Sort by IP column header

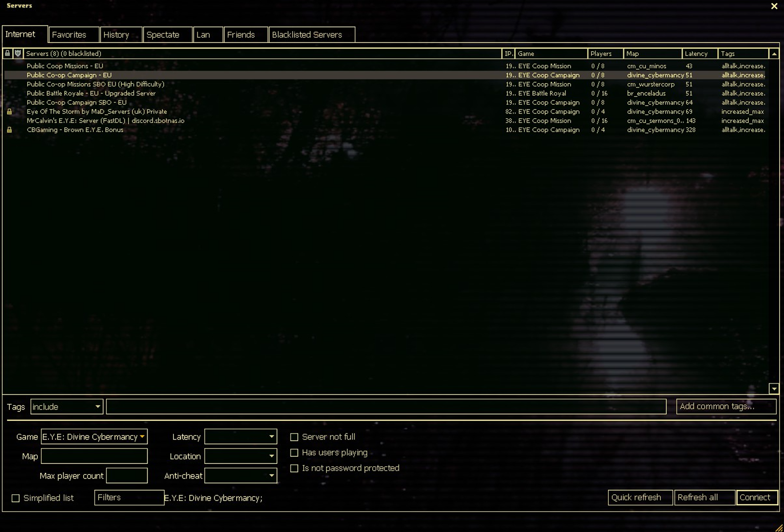click(x=508, y=53)
